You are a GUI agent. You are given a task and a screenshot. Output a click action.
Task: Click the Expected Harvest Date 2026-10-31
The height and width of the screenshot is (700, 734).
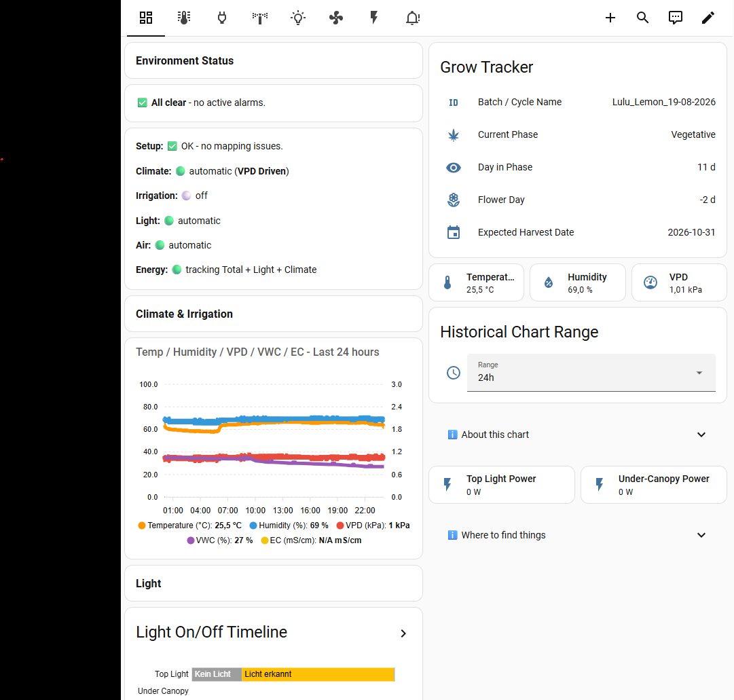coord(691,232)
